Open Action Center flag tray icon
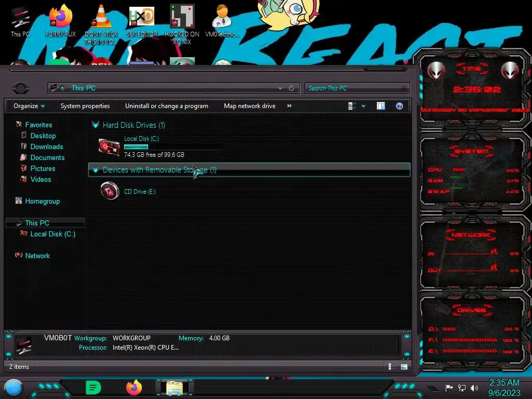The width and height of the screenshot is (532, 399). coord(449,388)
